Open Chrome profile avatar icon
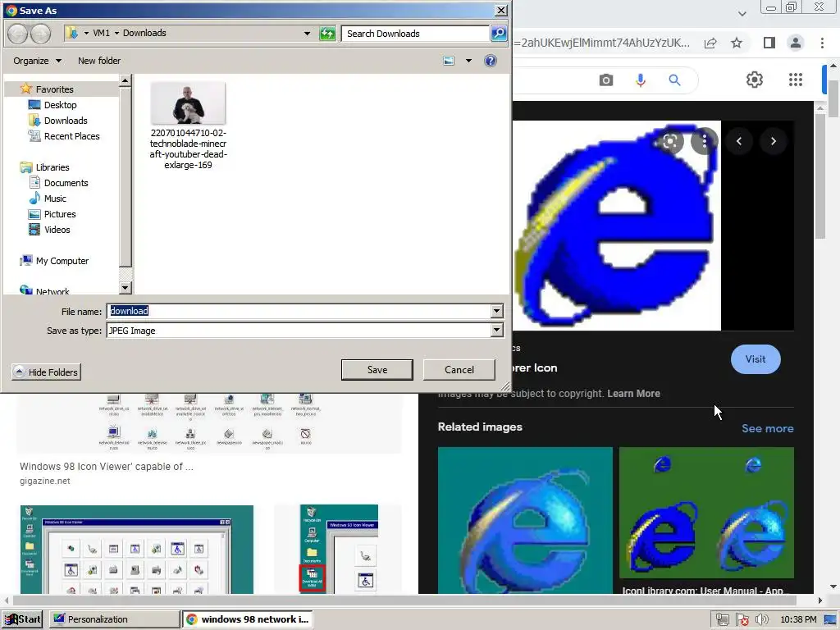Image resolution: width=840 pixels, height=630 pixels. click(796, 43)
